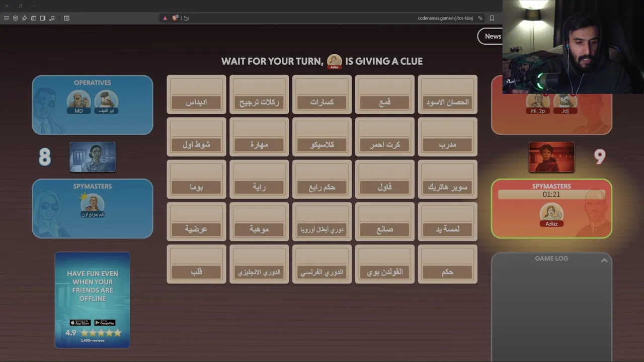The image size is (644, 362).
Task: Click the red triangle icon near address bar
Action: tap(165, 18)
